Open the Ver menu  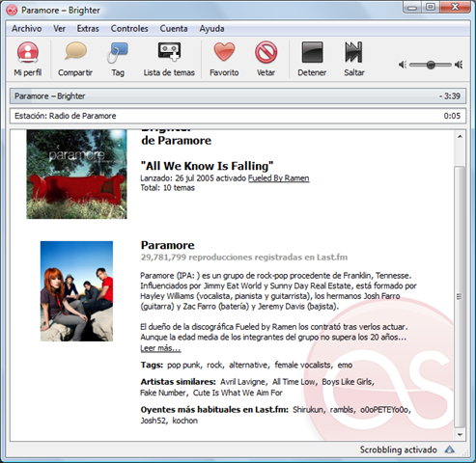(59, 29)
